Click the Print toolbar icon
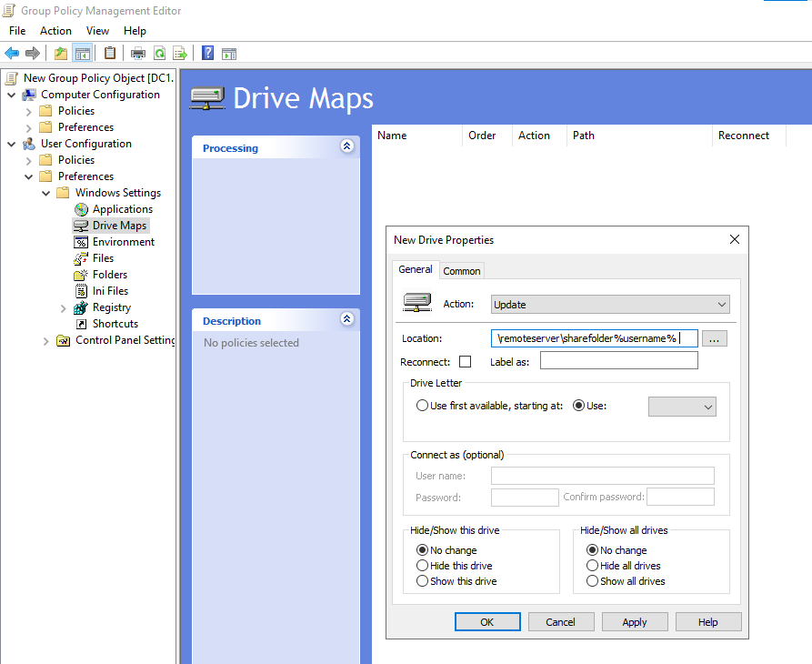The image size is (812, 664). pos(137,53)
